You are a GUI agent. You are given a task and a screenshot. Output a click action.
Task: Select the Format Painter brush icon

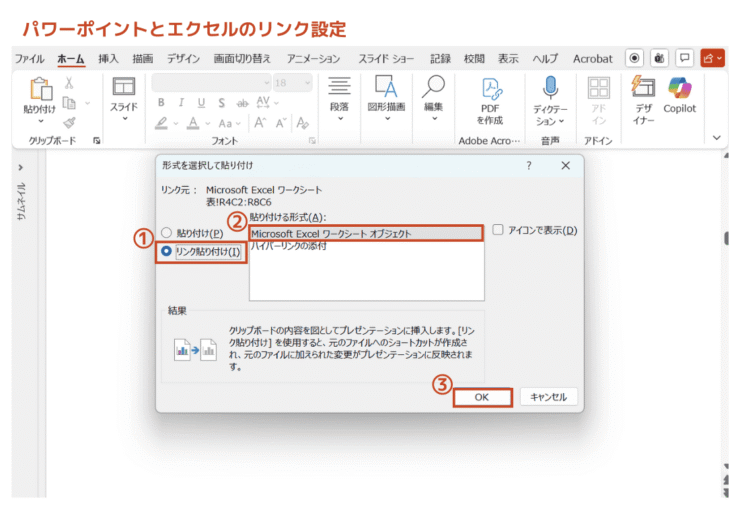tap(69, 123)
